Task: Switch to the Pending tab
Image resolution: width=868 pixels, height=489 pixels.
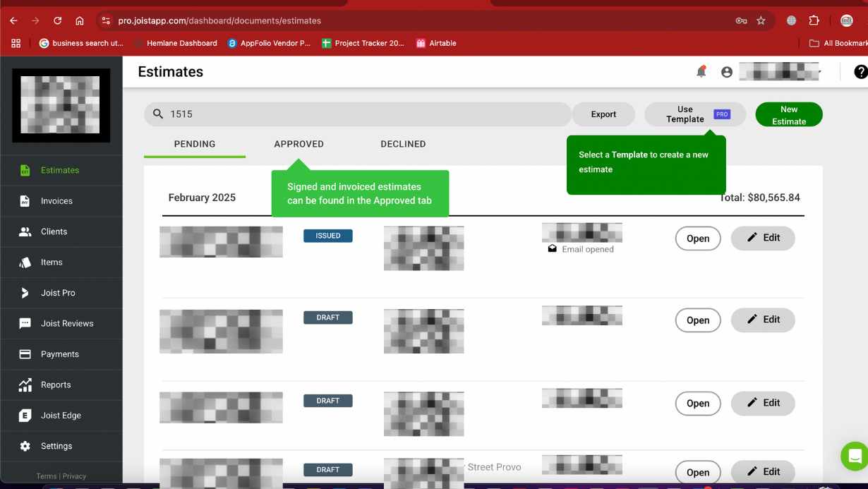Action: pos(195,144)
